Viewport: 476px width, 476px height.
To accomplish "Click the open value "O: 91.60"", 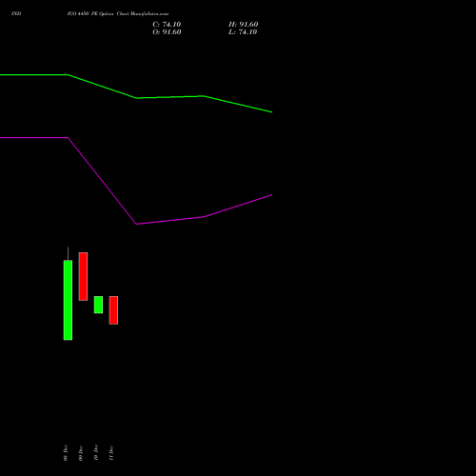I will [167, 32].
